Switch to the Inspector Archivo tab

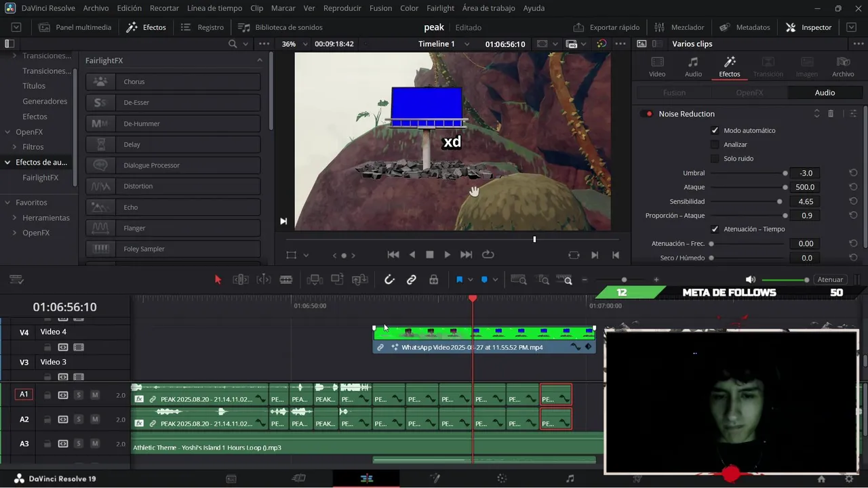[x=843, y=66]
